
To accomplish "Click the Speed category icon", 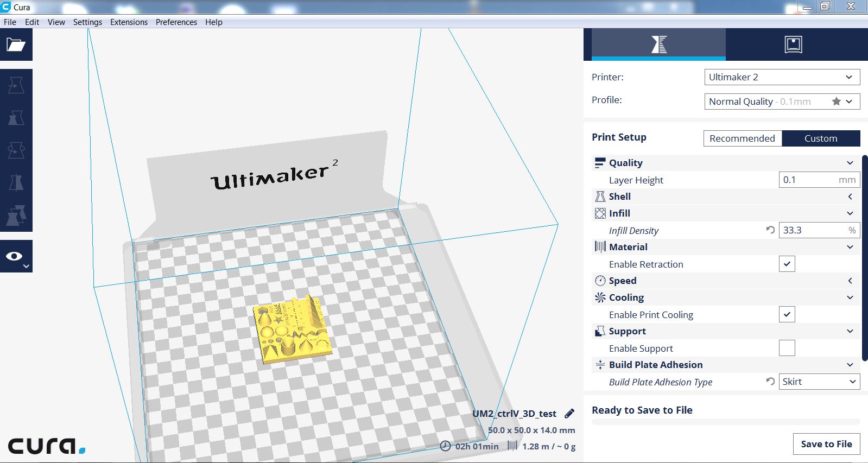I will 600,281.
